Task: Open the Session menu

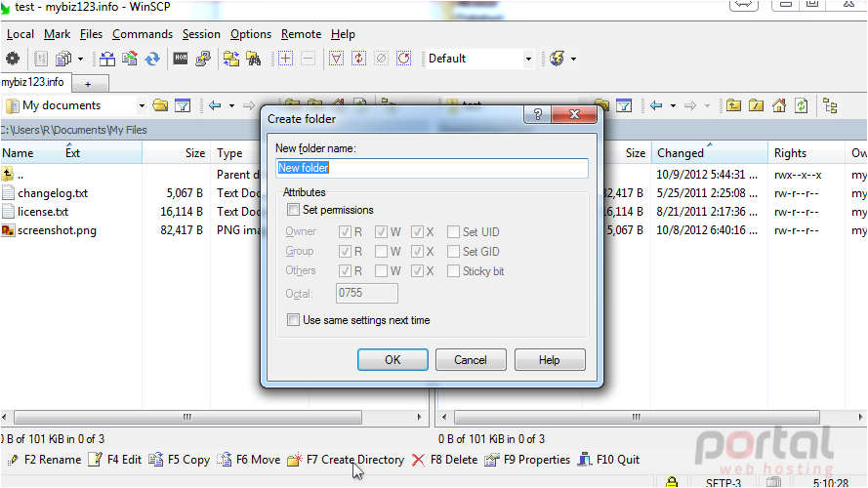Action: coord(201,34)
